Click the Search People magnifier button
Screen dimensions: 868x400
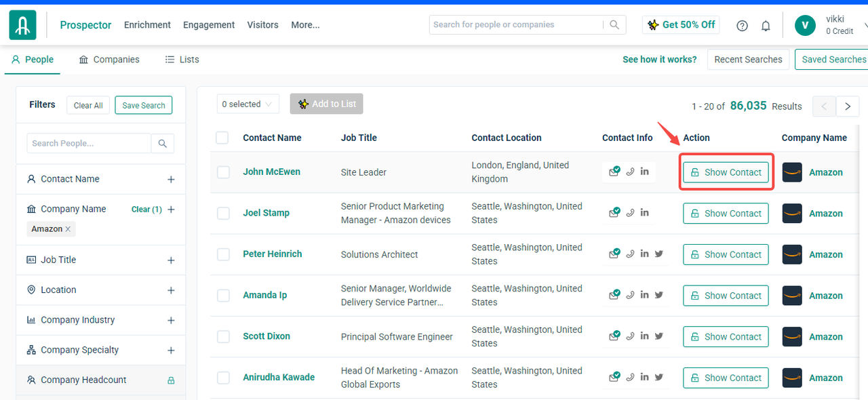pos(163,144)
